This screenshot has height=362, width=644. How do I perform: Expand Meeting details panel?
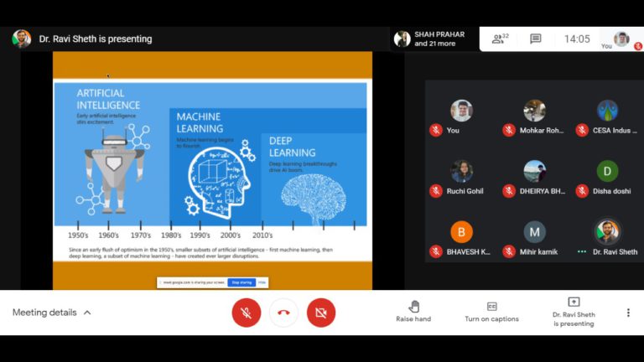(52, 313)
